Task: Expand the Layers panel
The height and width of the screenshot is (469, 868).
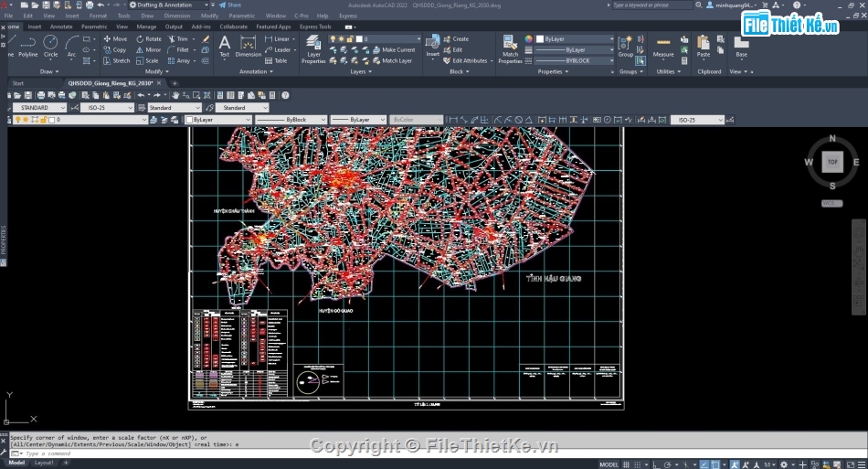Action: coord(360,71)
